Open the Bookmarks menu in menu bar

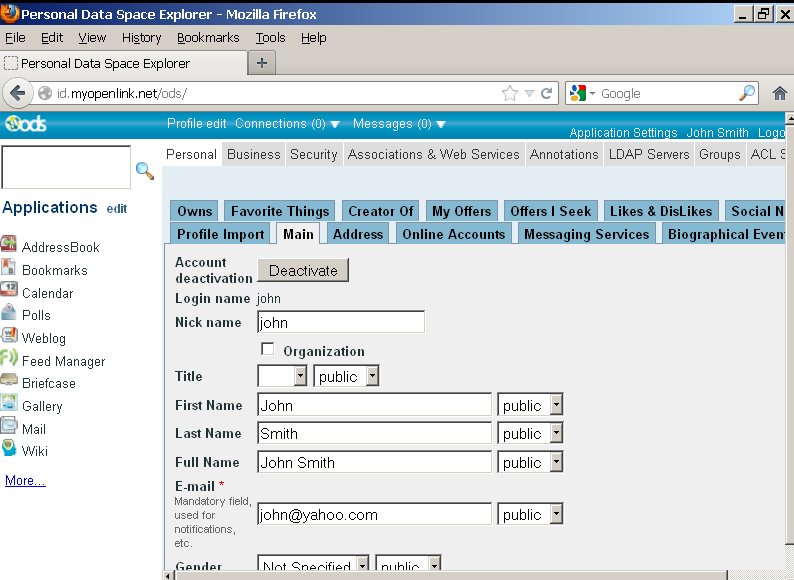pos(208,38)
